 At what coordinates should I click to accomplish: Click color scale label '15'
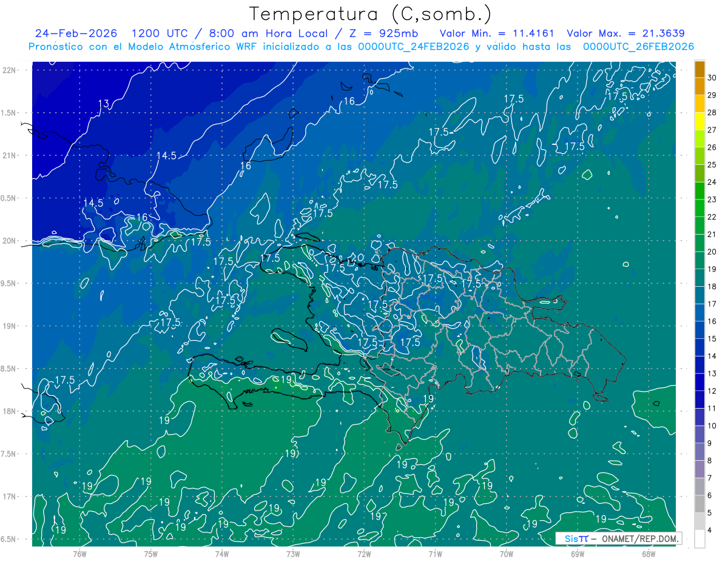click(712, 339)
